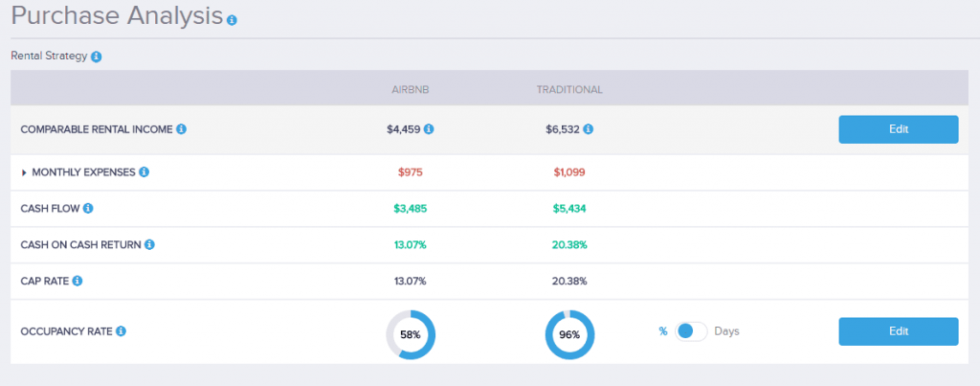This screenshot has width=980, height=386.
Task: Click the Rental Strategy info icon
Action: pyautogui.click(x=96, y=57)
